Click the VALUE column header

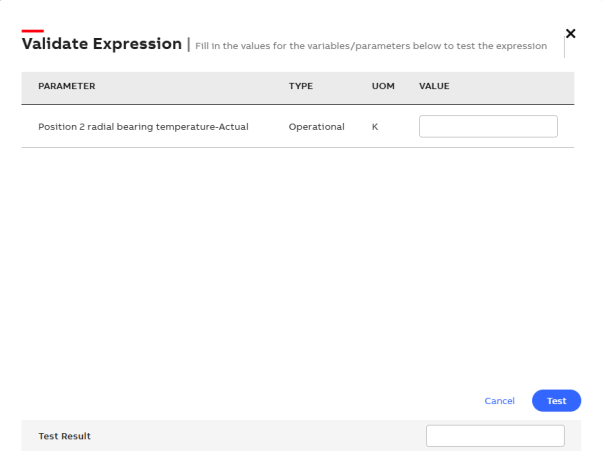point(434,86)
